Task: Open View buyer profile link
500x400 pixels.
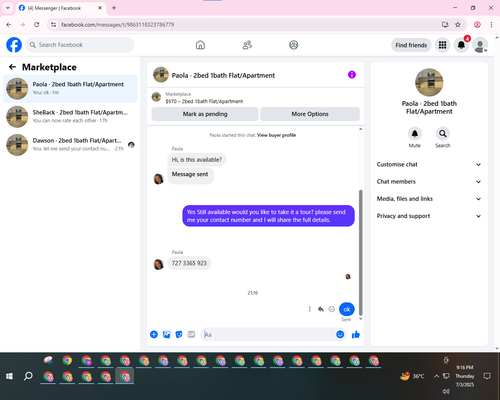Action: tap(276, 135)
